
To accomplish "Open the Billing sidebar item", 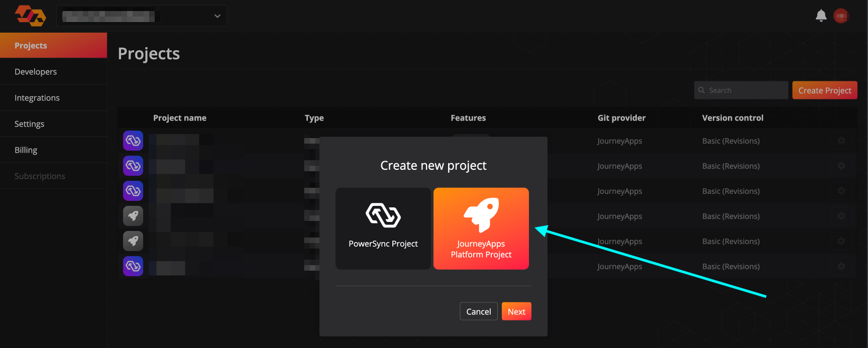I will (53, 150).
